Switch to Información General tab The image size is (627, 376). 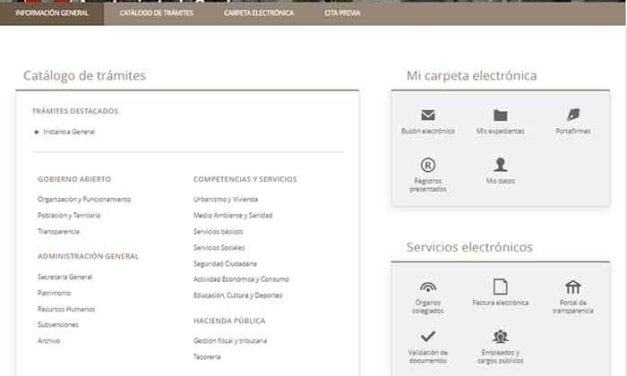52,13
